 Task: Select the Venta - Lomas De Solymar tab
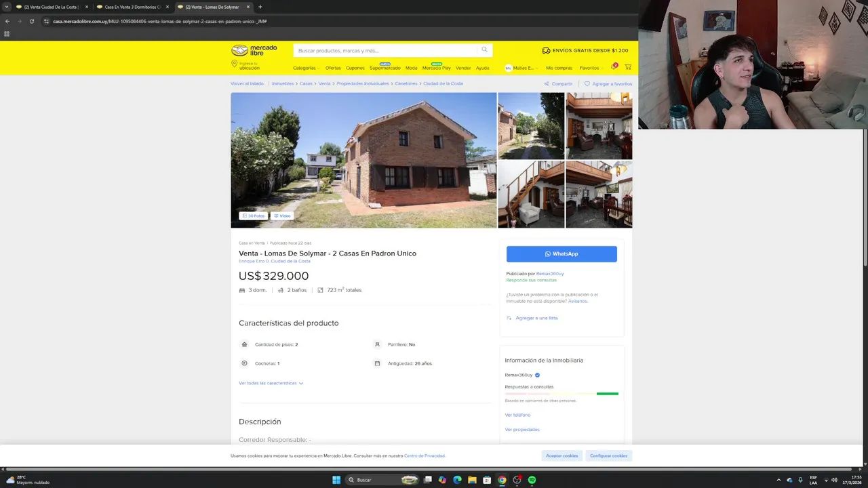(212, 7)
